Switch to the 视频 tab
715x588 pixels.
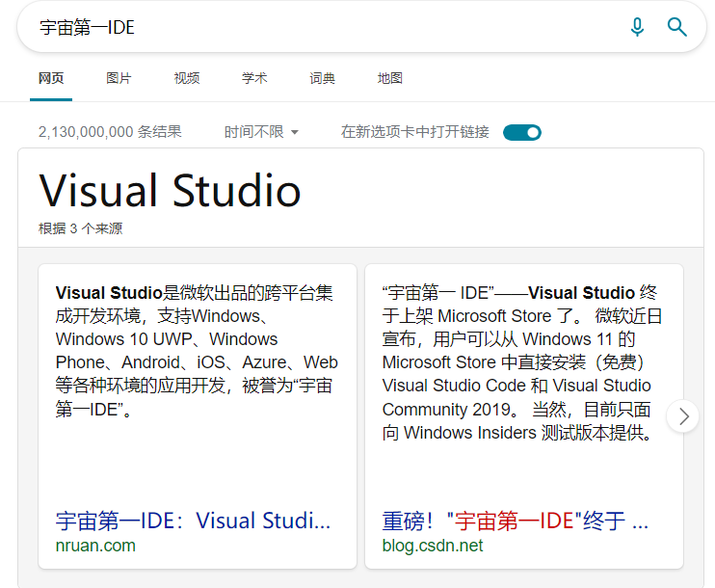[x=187, y=78]
